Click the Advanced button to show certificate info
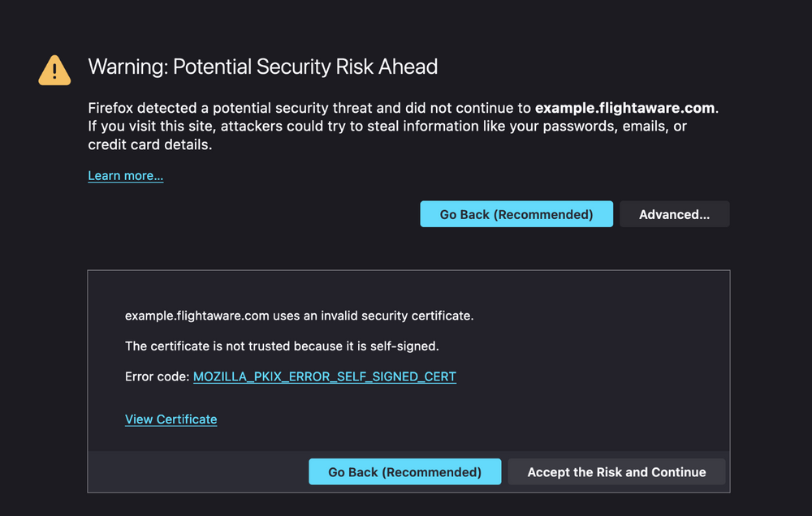 pyautogui.click(x=674, y=213)
